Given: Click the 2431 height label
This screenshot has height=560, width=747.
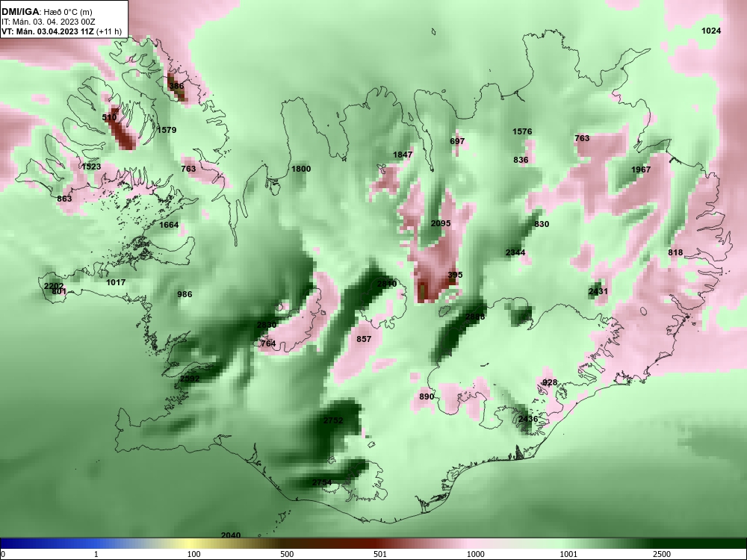Looking at the screenshot, I should coord(598,291).
